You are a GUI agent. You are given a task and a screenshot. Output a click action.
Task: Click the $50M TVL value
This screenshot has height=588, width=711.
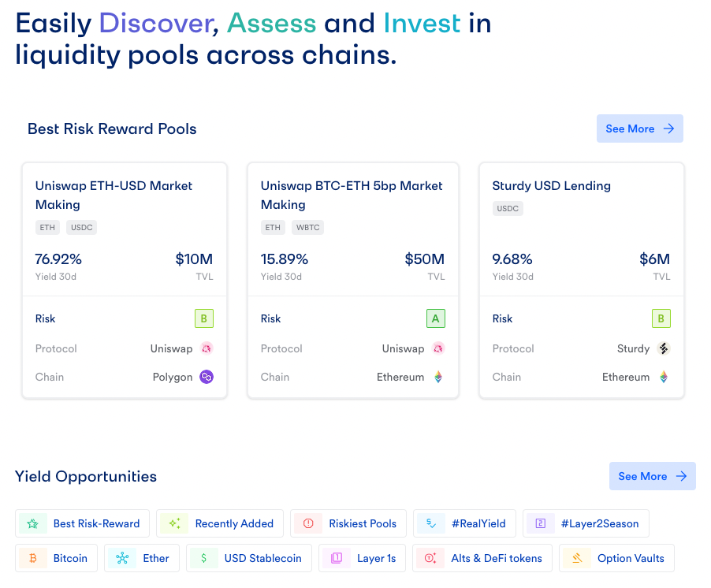click(x=424, y=259)
